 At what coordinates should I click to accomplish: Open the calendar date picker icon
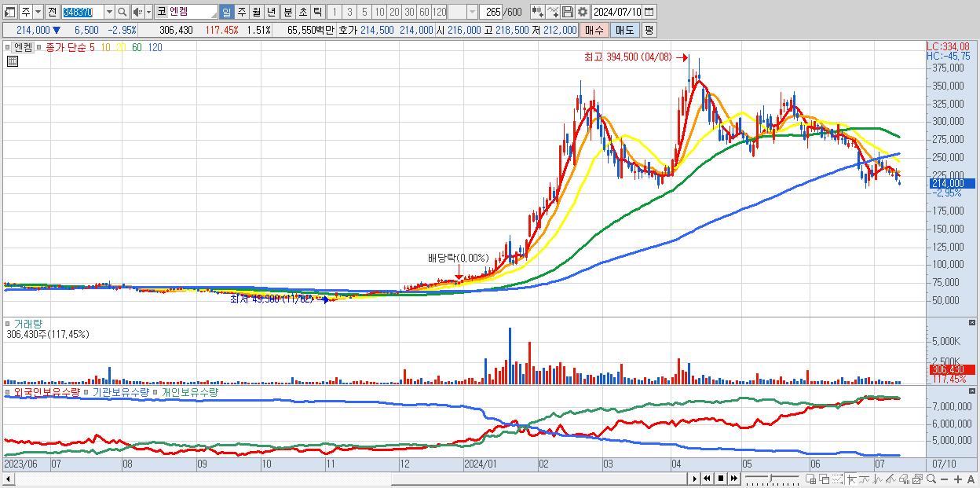point(649,12)
